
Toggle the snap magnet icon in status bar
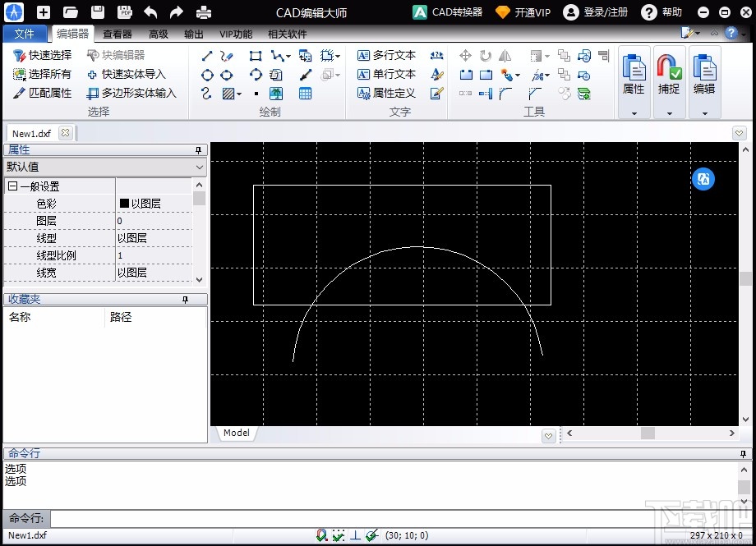point(322,535)
